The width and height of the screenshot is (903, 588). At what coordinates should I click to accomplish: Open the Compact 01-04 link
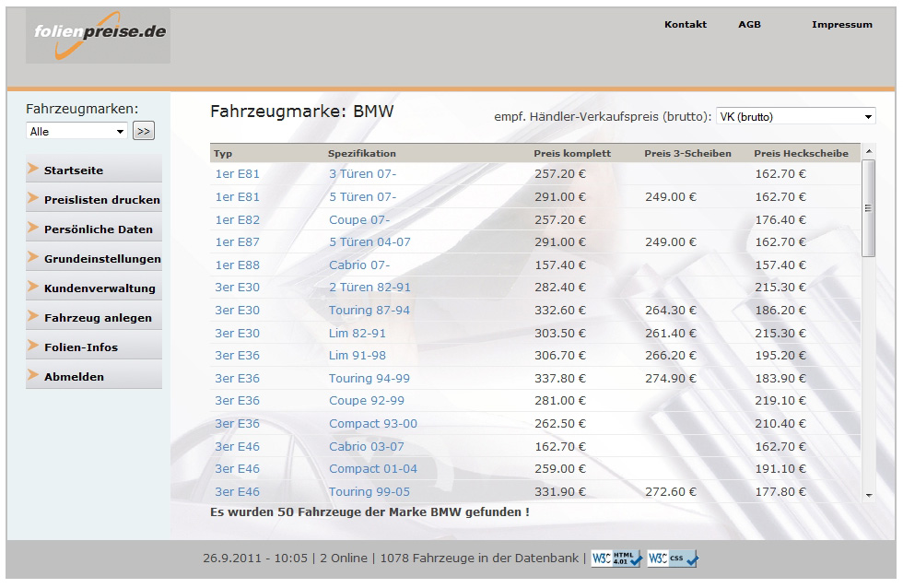point(372,469)
